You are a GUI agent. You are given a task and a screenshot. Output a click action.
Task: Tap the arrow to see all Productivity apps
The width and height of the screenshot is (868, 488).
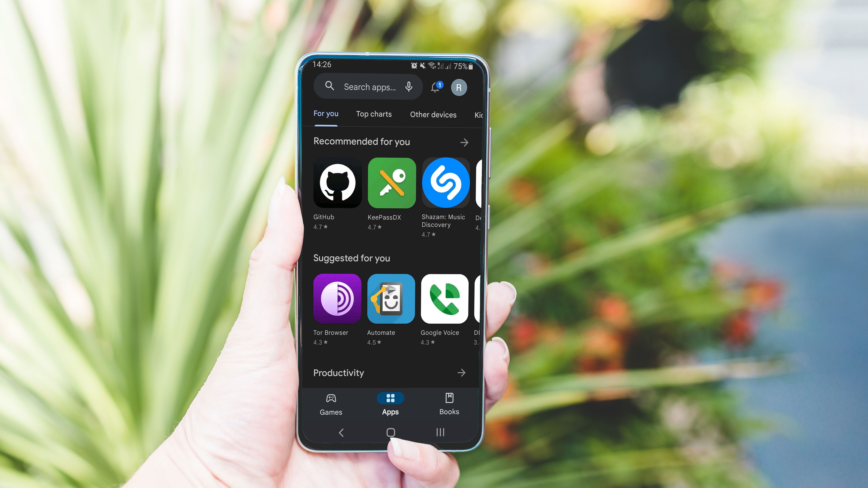click(461, 372)
